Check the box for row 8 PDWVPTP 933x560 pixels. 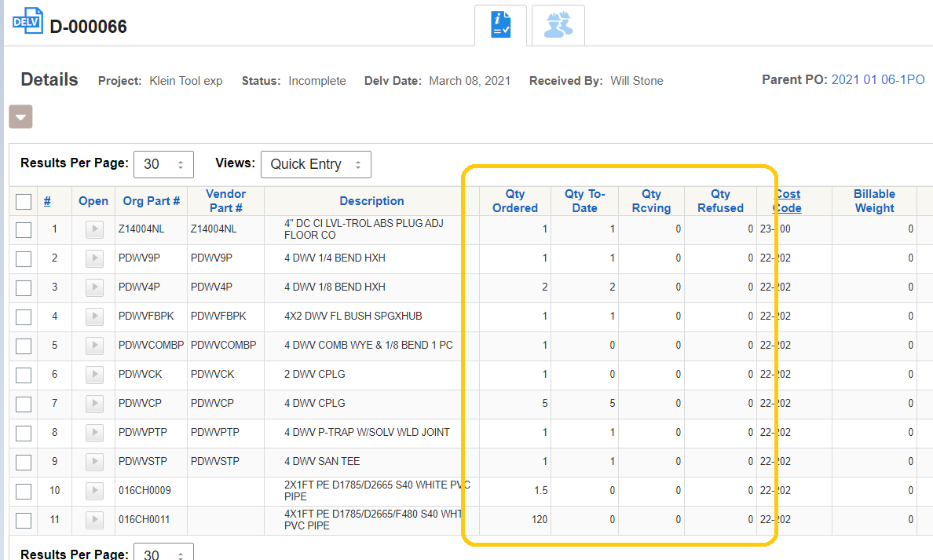pos(24,434)
